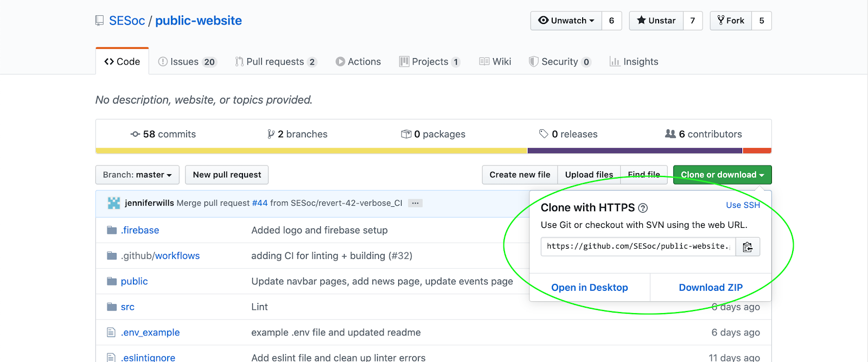Screen dimensions: 868x362
Task: Click Create new file button
Action: (520, 175)
